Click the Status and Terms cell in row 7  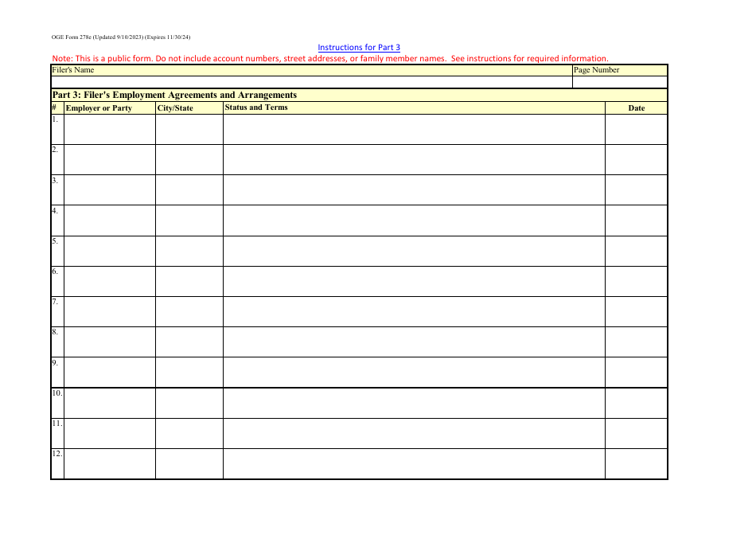[x=414, y=310]
